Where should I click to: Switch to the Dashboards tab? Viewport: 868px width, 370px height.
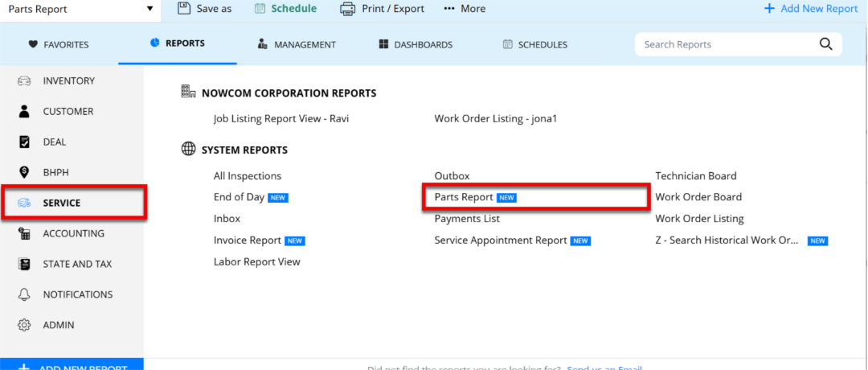(416, 45)
